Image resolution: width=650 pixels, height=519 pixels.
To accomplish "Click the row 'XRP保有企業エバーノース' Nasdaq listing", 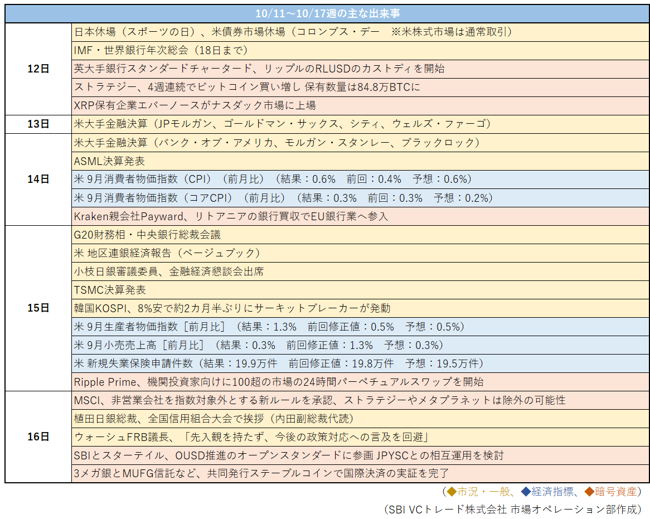I will [x=360, y=106].
